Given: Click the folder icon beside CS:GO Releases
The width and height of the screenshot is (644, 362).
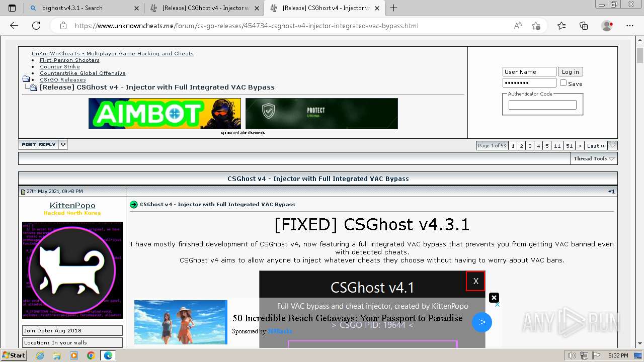Looking at the screenshot, I should 26,79.
